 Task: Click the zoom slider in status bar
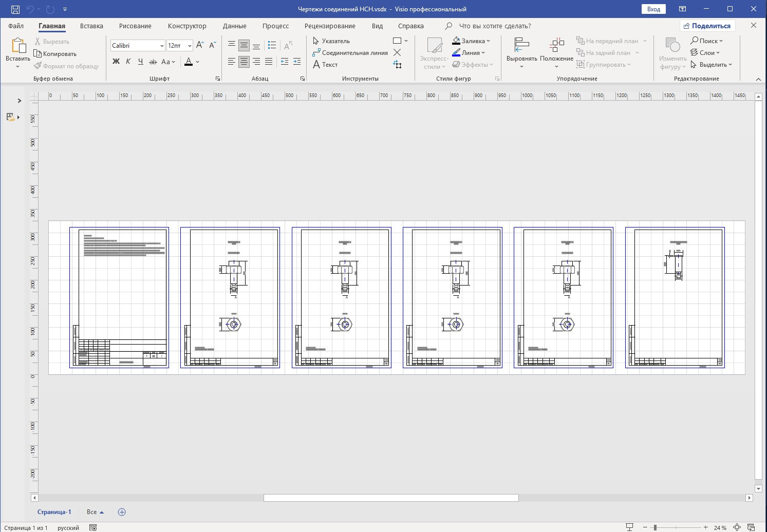point(655,527)
